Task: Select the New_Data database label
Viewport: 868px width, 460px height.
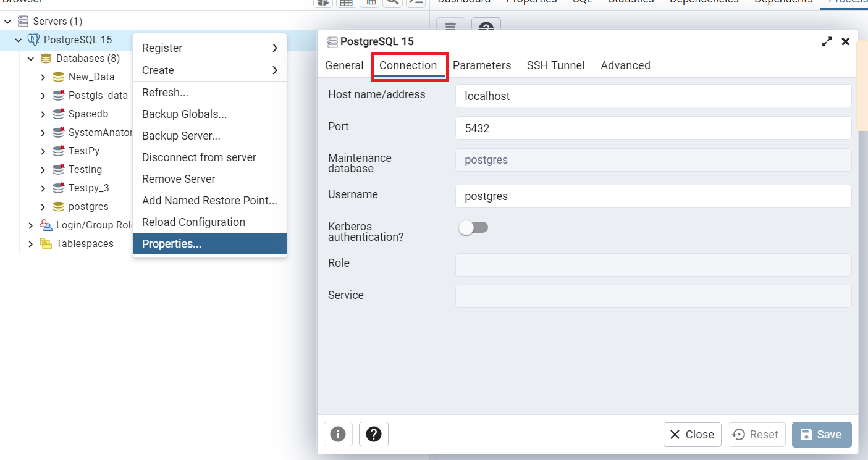Action: click(x=91, y=77)
